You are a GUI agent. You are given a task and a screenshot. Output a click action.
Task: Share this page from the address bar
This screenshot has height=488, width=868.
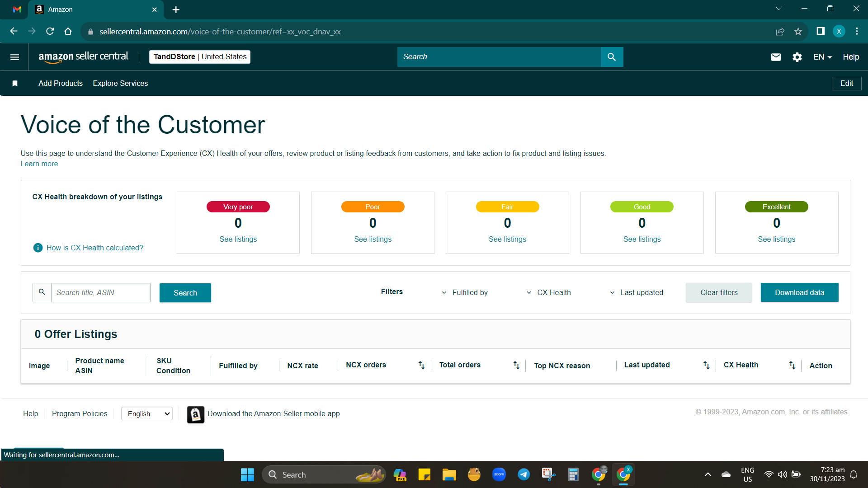tap(780, 31)
